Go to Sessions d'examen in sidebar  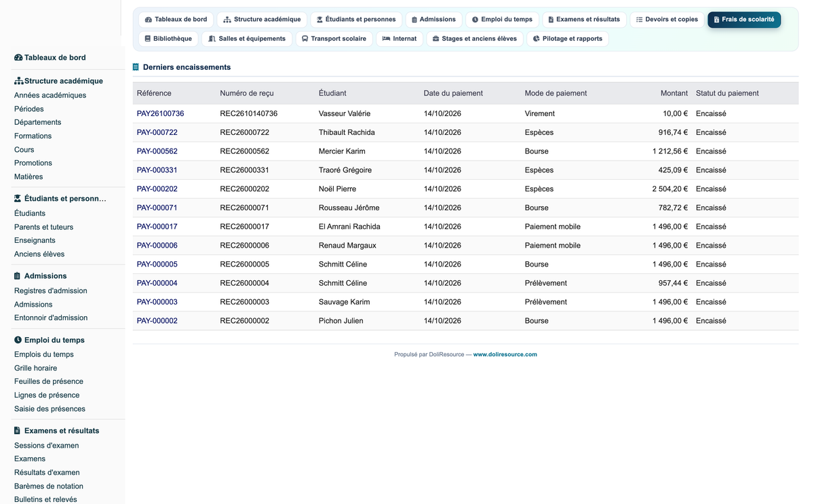(47, 446)
